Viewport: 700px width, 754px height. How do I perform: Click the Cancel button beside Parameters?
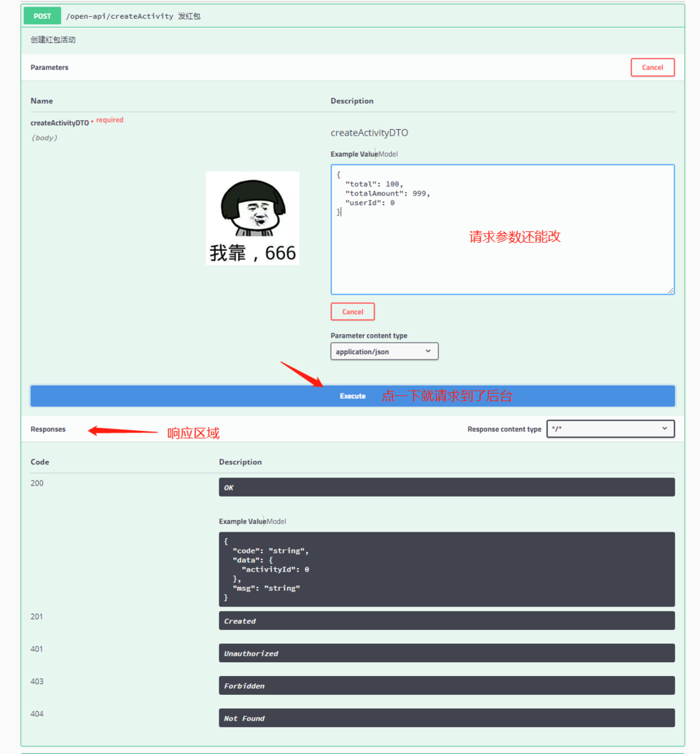(x=653, y=67)
